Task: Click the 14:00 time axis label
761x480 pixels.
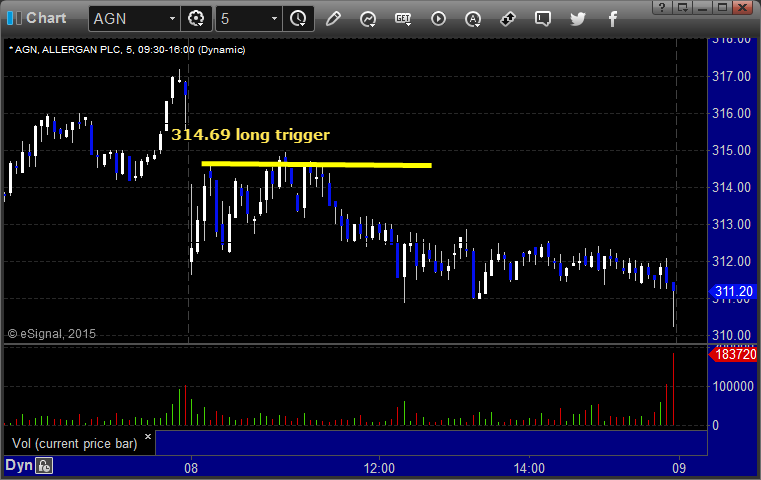Action: coord(529,468)
